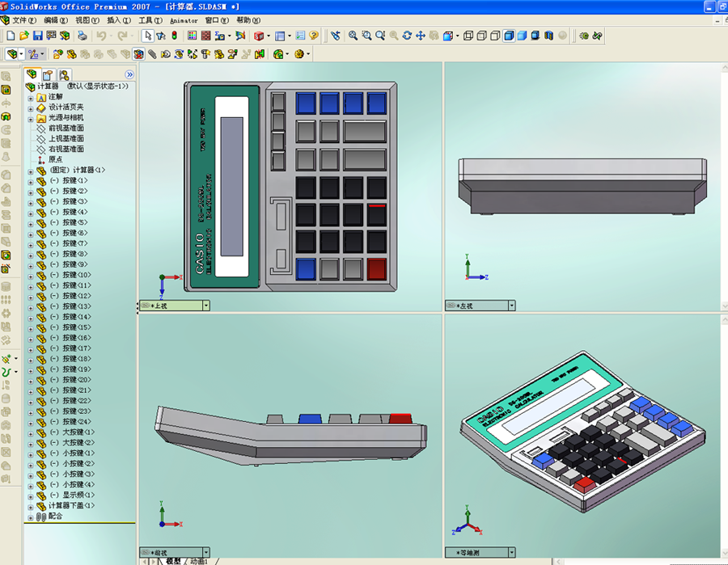Expand the 配合 mates folder

click(31, 517)
